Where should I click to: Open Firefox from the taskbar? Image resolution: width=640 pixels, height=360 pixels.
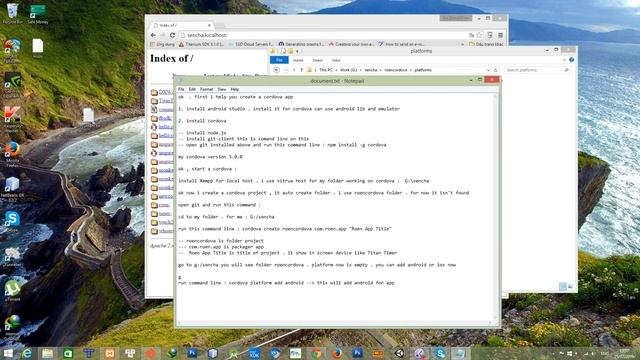[337, 353]
